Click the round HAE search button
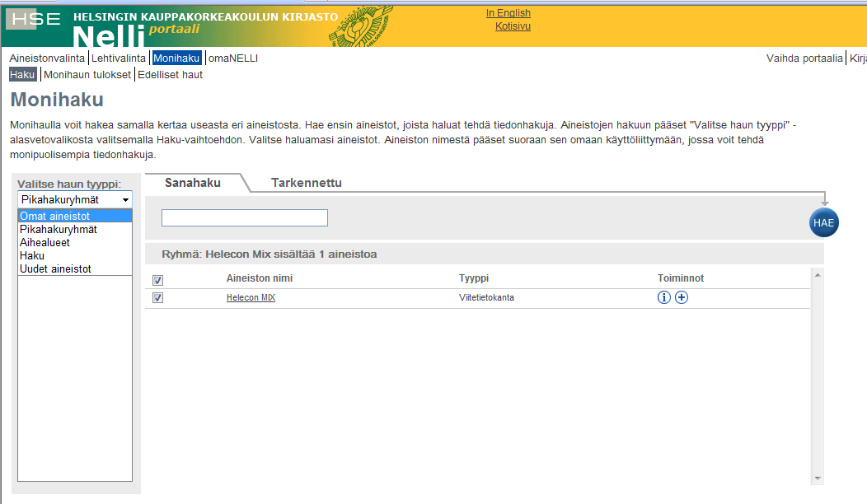 824,222
